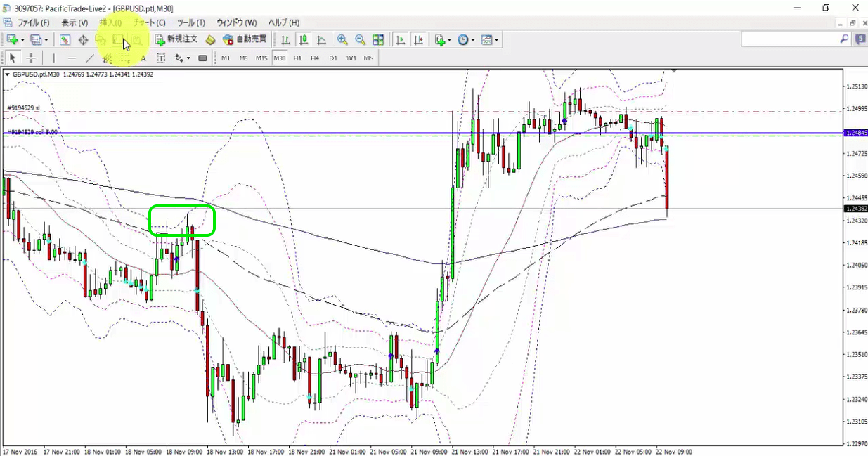Select the equidistant channel tool

coord(108,58)
